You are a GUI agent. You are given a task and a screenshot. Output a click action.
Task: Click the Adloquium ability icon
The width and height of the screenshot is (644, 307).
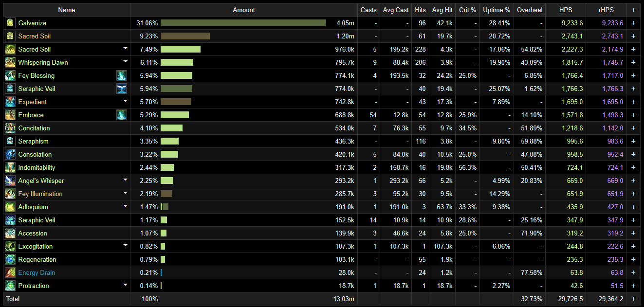pyautogui.click(x=10, y=207)
